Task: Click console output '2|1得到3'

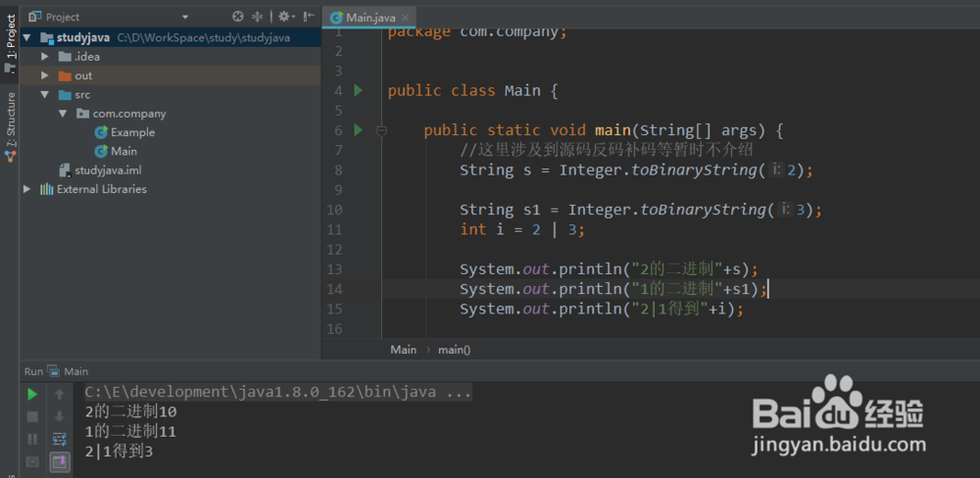Action: tap(119, 451)
